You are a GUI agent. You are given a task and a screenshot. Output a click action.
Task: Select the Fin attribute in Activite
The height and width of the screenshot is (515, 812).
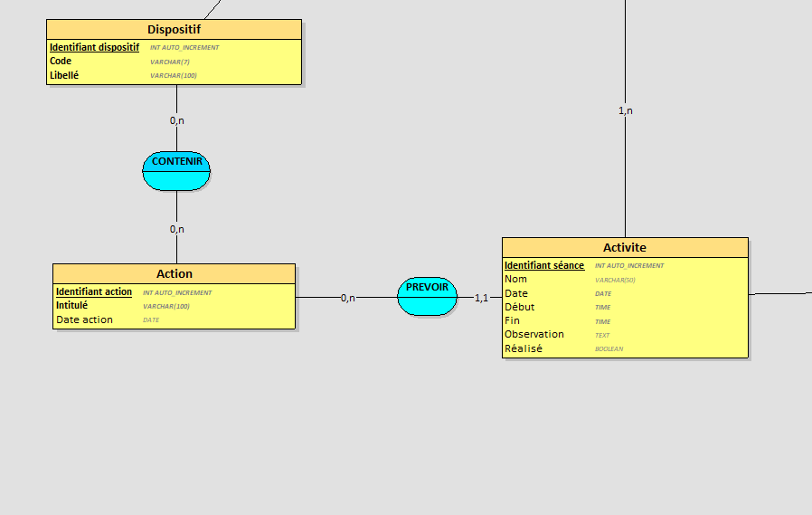tap(512, 320)
